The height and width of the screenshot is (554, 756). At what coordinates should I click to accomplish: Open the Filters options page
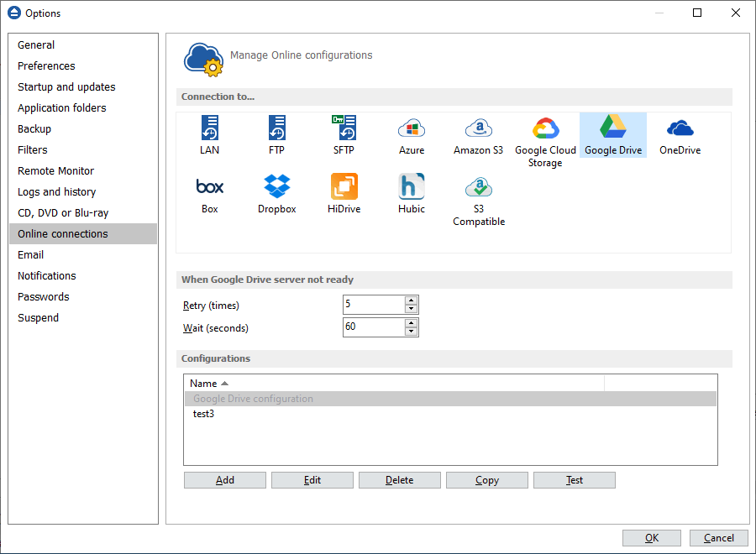83,149
